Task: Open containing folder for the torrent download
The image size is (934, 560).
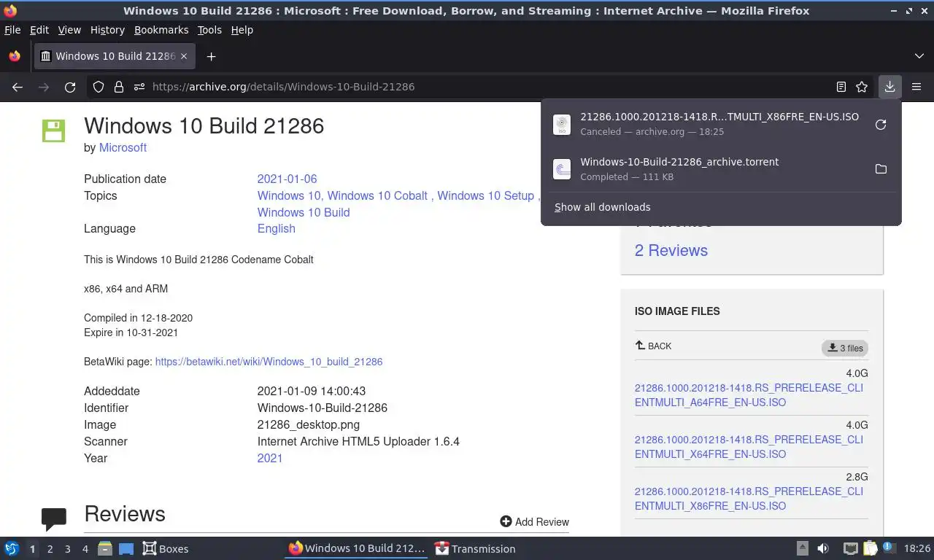Action: 881,169
